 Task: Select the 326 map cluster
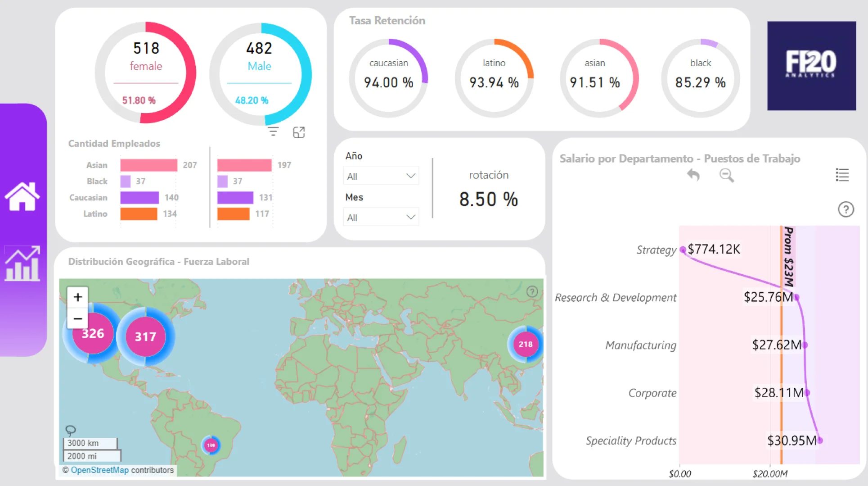point(93,333)
